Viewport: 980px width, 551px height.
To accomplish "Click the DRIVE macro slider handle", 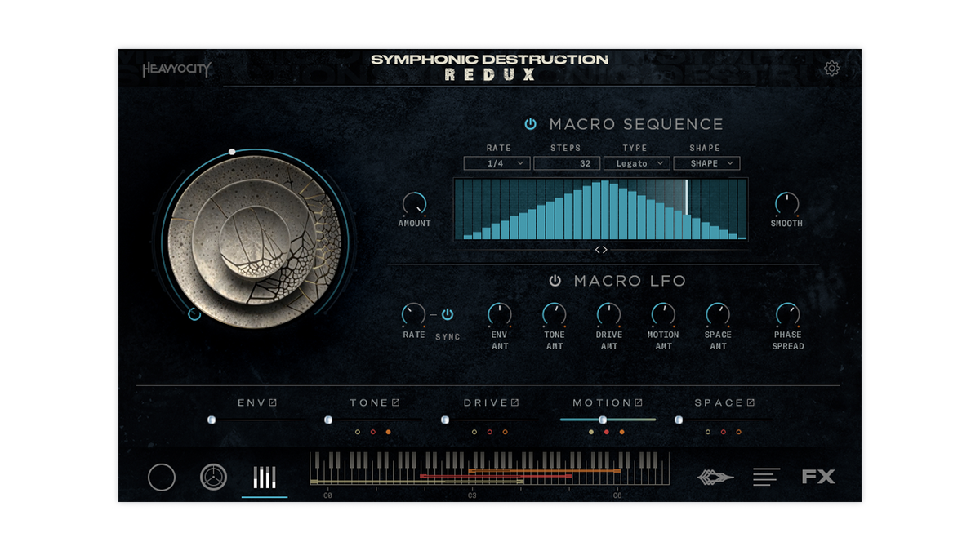I will point(445,420).
